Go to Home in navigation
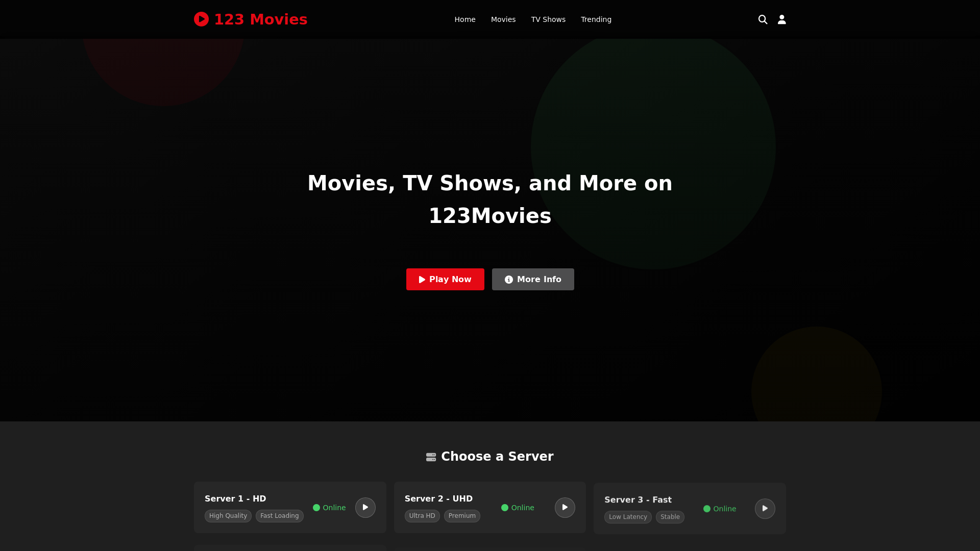The height and width of the screenshot is (551, 980). coord(464,19)
